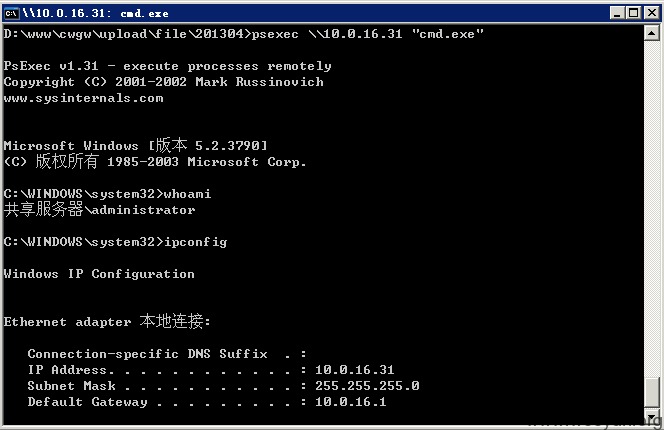Click the Microsoft Windows version 5.2.3790 line

tap(136, 146)
